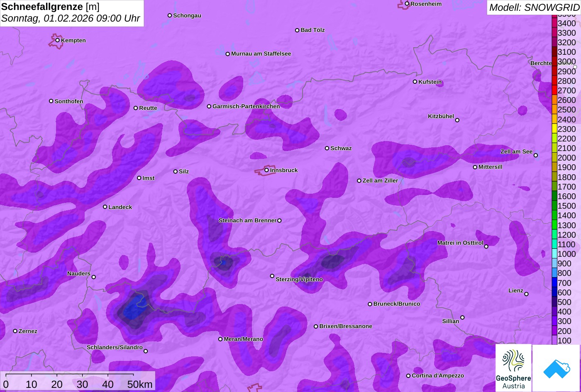Click the legend value 1500
Viewport: 581px width, 392px height.
pos(567,206)
